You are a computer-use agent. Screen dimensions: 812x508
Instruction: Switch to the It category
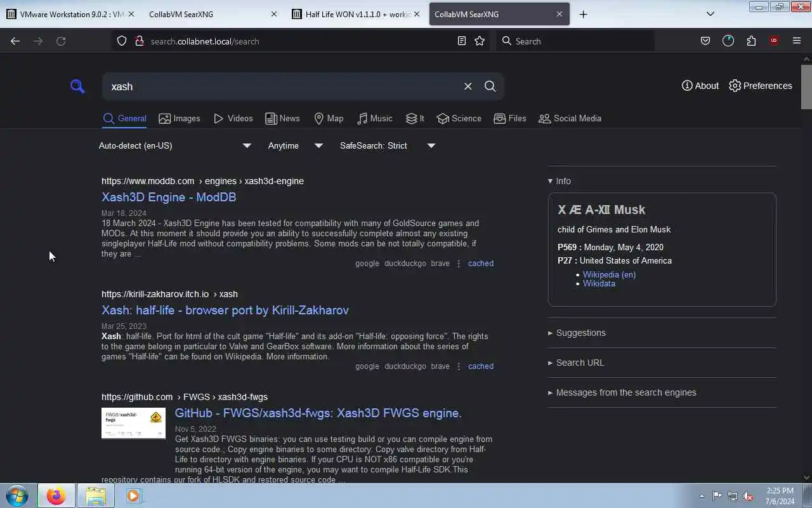click(415, 118)
